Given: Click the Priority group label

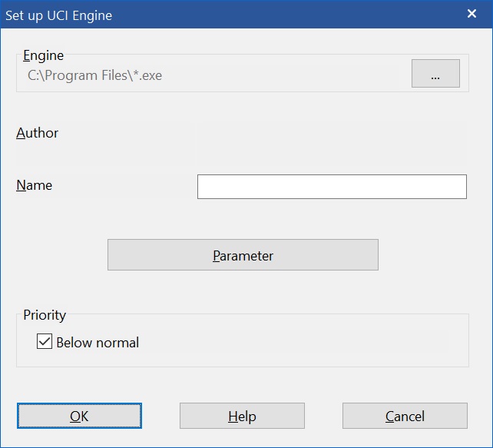Looking at the screenshot, I should coord(45,315).
